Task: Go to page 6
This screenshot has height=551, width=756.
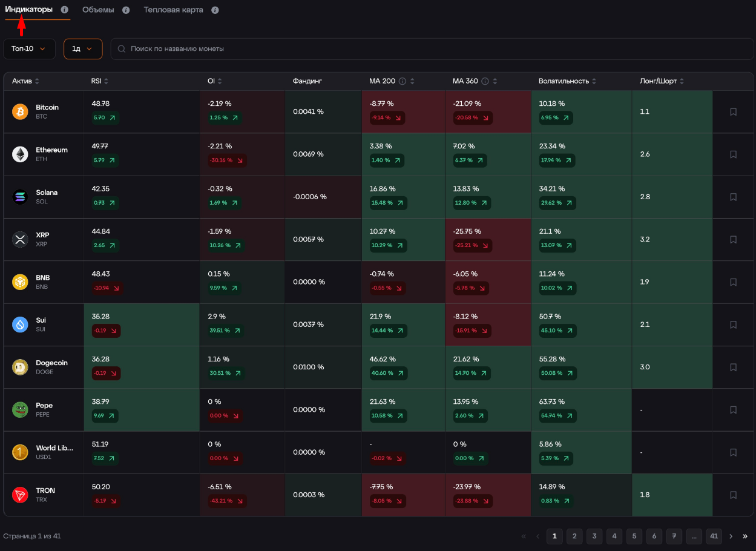Action: point(654,536)
